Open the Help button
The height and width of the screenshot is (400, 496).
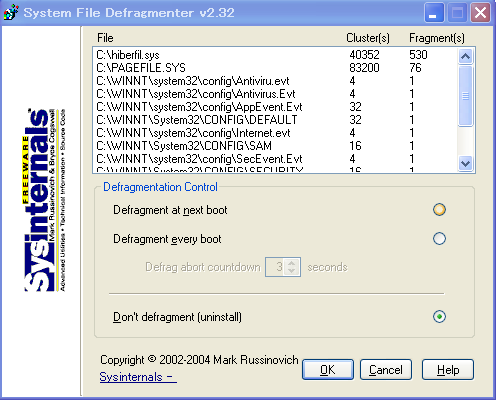(x=448, y=369)
